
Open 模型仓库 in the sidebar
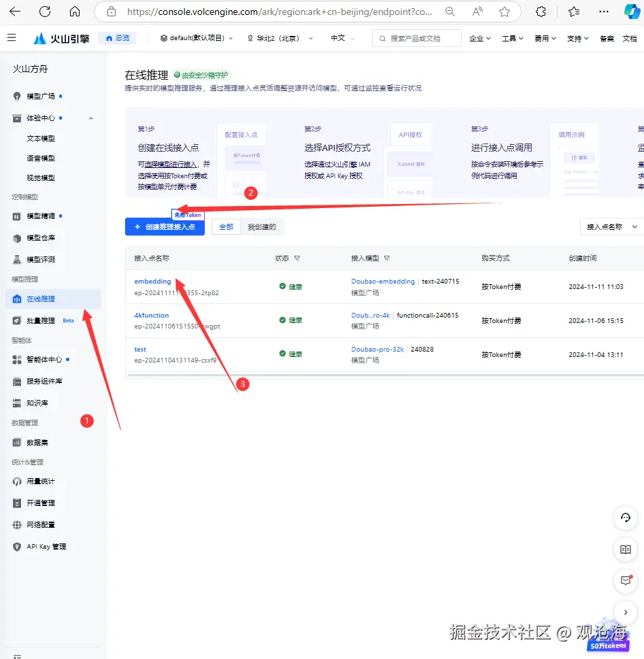[x=41, y=238]
